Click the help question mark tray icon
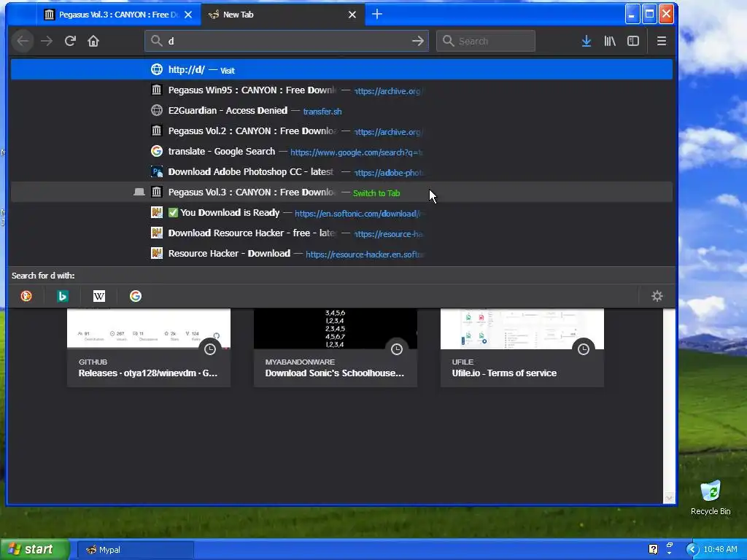This screenshot has width=747, height=560. pyautogui.click(x=653, y=549)
